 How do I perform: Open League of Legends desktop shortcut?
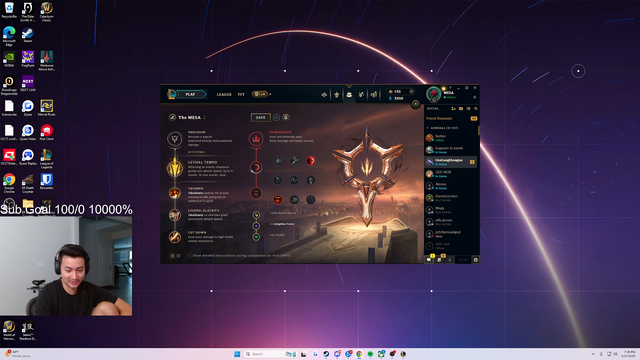point(47,159)
